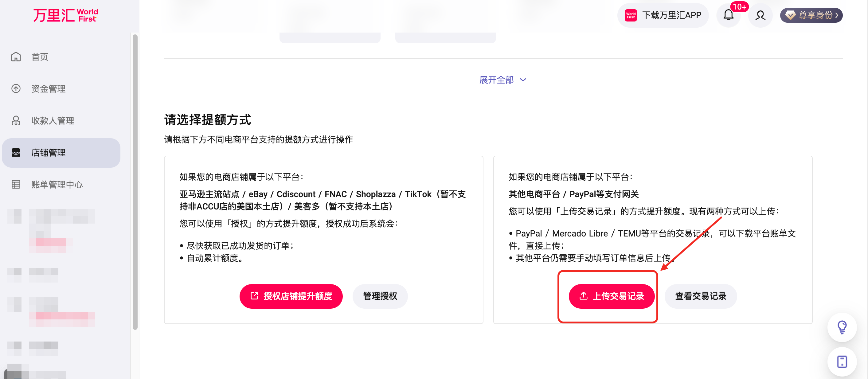Click 授权店铺提升额度 button
This screenshot has height=379, width=868.
point(291,296)
